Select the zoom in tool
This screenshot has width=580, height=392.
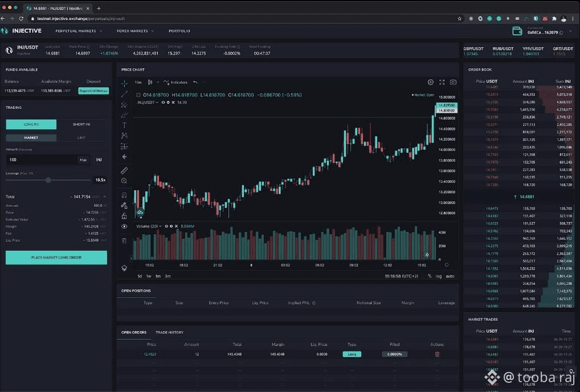pos(124,181)
